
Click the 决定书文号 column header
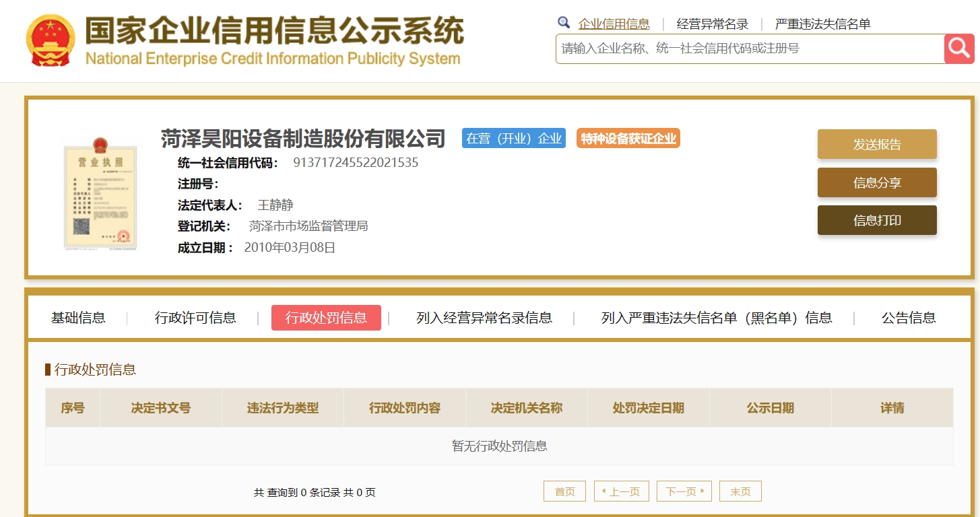pyautogui.click(x=161, y=407)
